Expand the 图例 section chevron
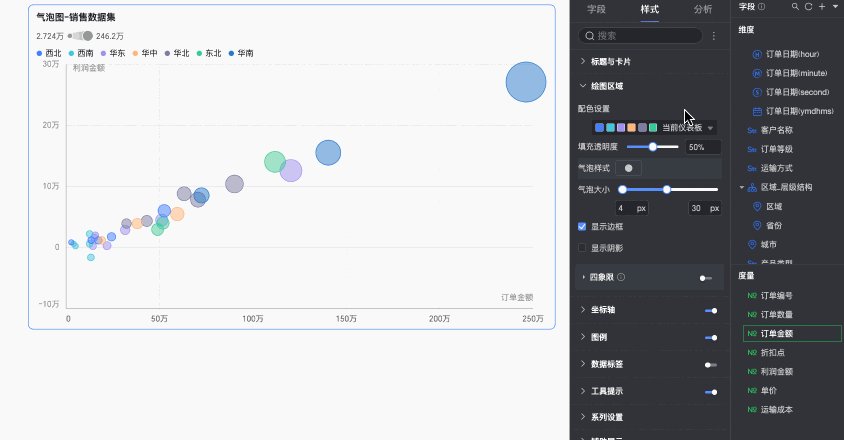The width and height of the screenshot is (844, 440). pos(583,337)
